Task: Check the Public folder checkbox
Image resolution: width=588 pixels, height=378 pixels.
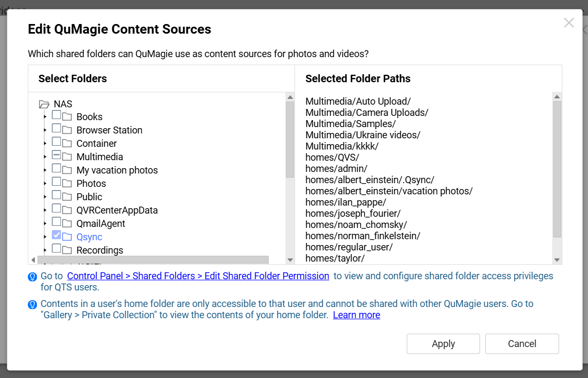Action: pos(56,195)
